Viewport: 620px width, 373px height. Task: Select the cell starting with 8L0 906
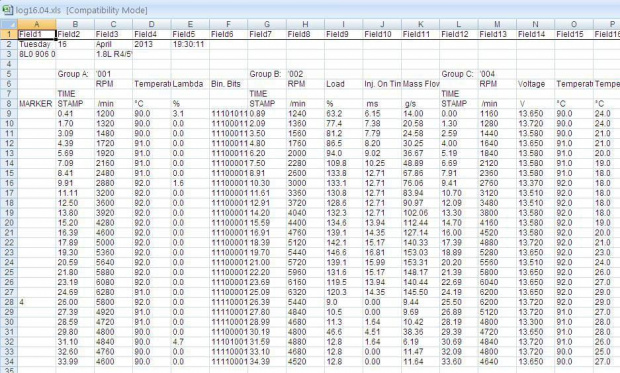coord(37,54)
